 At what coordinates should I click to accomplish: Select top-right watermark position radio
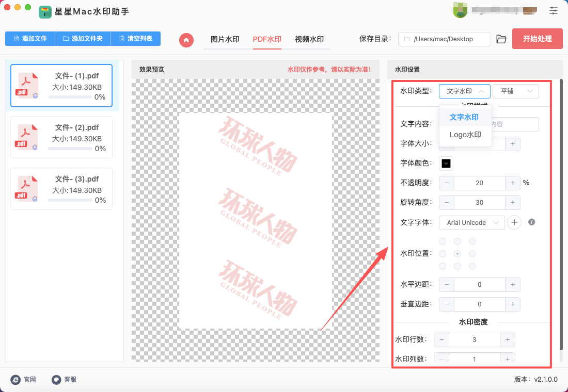point(472,241)
